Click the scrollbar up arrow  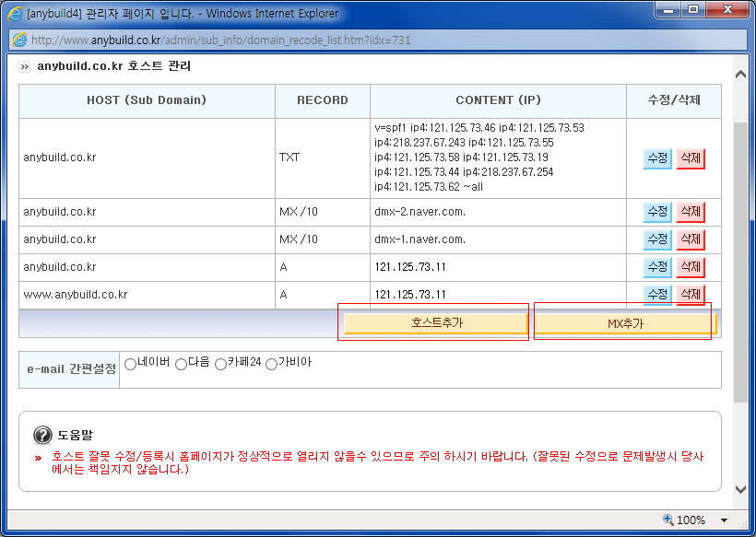click(x=740, y=75)
